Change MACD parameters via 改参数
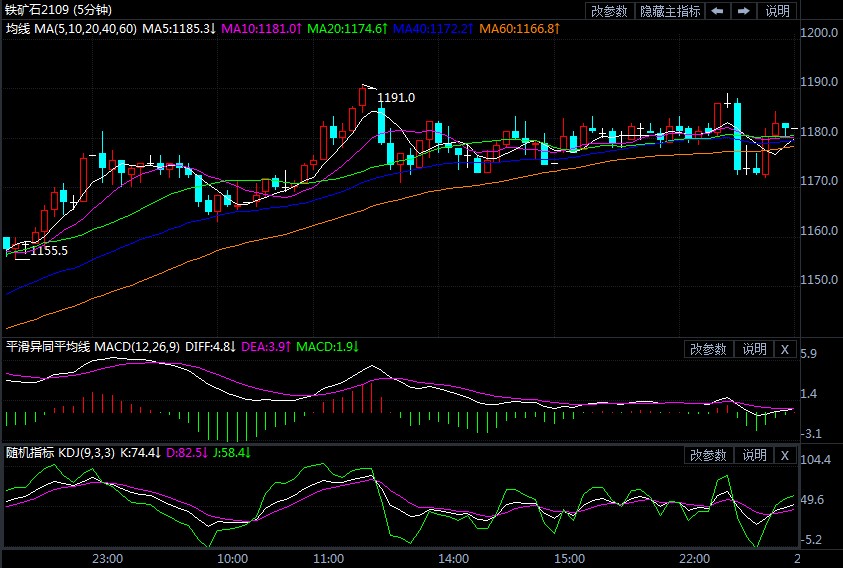This screenshot has width=843, height=568. 708,349
